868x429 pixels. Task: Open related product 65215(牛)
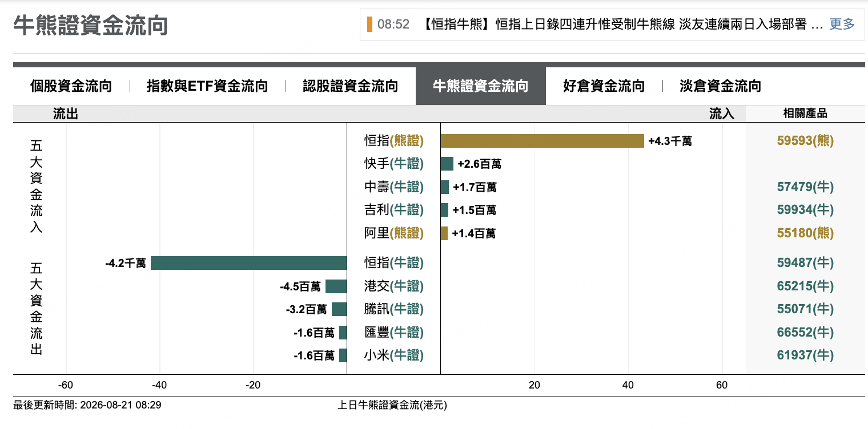point(805,286)
